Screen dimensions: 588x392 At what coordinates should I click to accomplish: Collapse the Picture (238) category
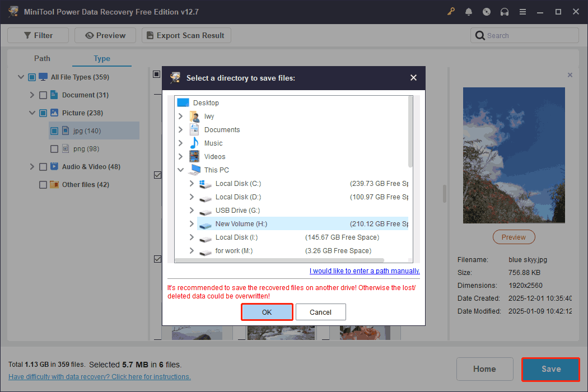point(32,113)
